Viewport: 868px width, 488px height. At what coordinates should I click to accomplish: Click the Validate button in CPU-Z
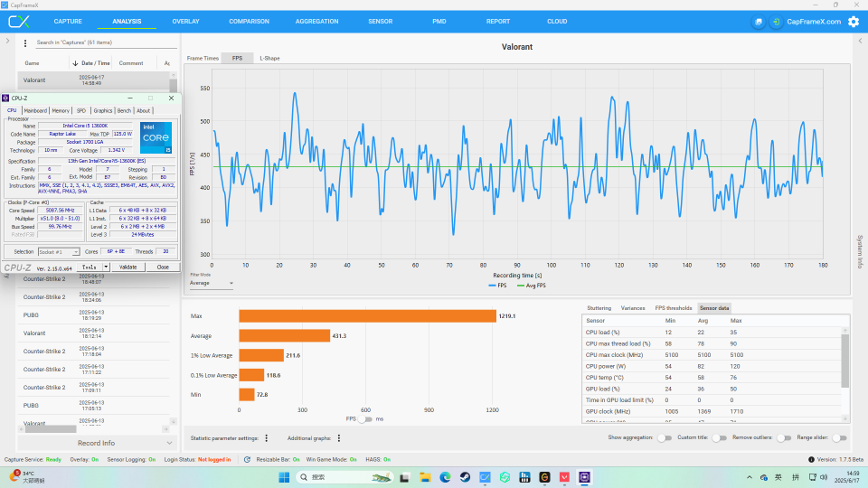(x=127, y=267)
